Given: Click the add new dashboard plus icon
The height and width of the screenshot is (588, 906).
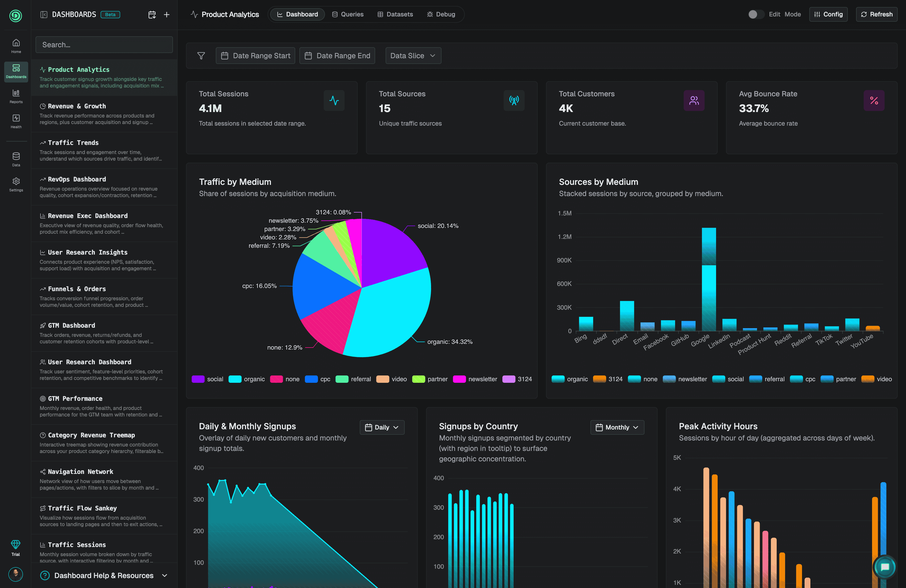Looking at the screenshot, I should click(166, 14).
